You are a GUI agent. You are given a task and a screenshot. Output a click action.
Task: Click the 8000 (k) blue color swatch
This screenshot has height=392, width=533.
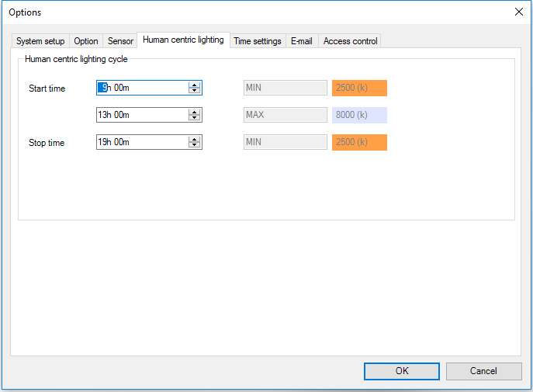click(x=359, y=115)
